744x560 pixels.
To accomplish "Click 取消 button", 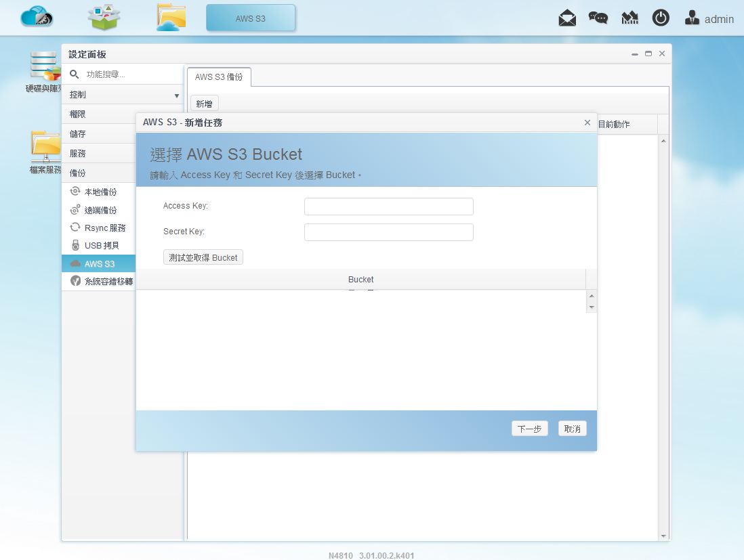I will (x=573, y=429).
